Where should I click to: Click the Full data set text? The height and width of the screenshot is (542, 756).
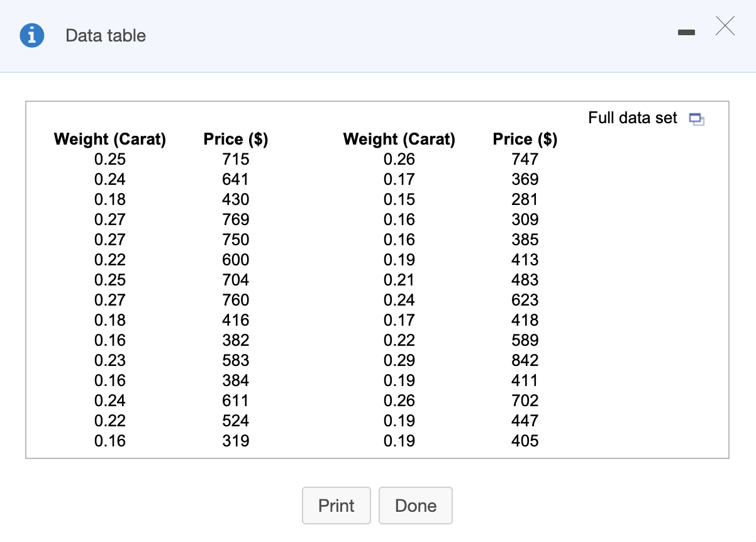pyautogui.click(x=633, y=118)
